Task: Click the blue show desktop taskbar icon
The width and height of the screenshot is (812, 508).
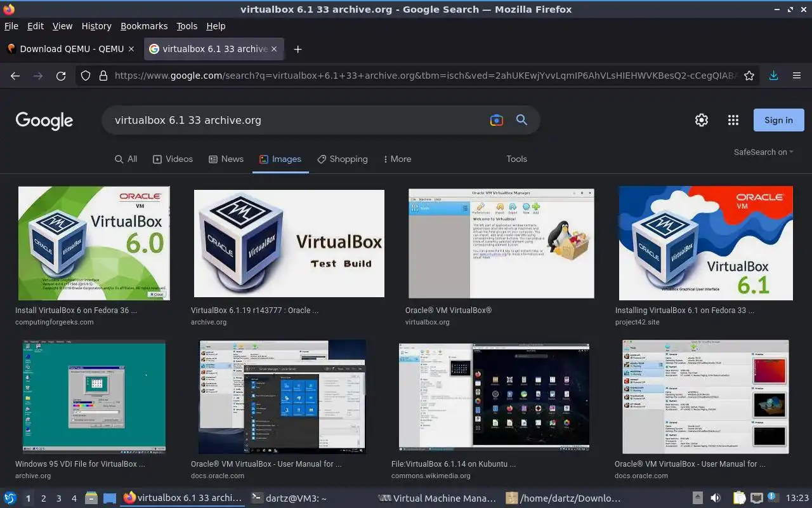Action: [110, 498]
